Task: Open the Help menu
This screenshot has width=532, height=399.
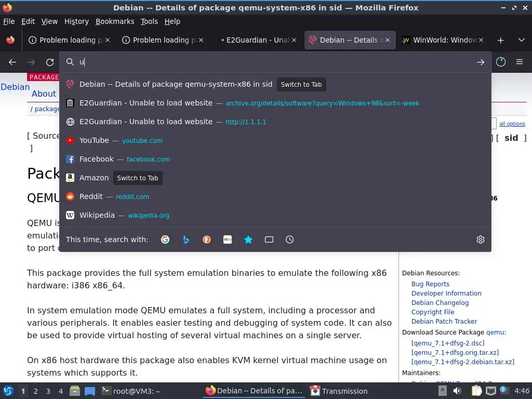Action: pos(172,21)
